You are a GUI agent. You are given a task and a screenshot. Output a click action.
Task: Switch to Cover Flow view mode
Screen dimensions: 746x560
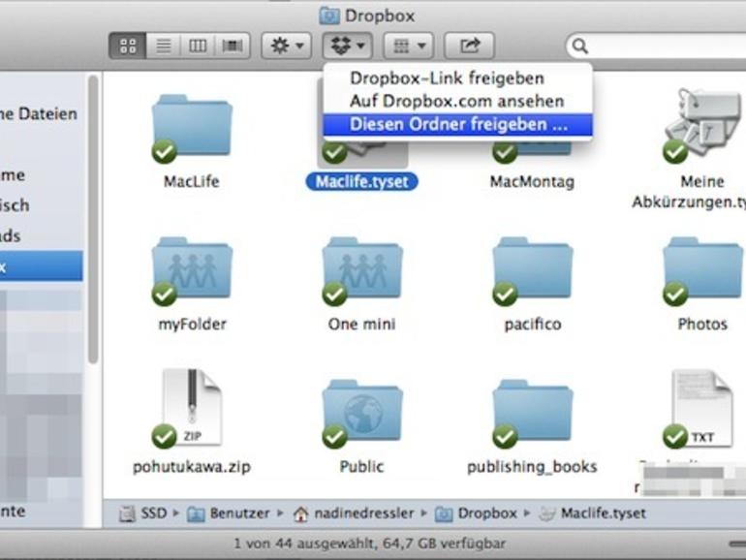[233, 46]
